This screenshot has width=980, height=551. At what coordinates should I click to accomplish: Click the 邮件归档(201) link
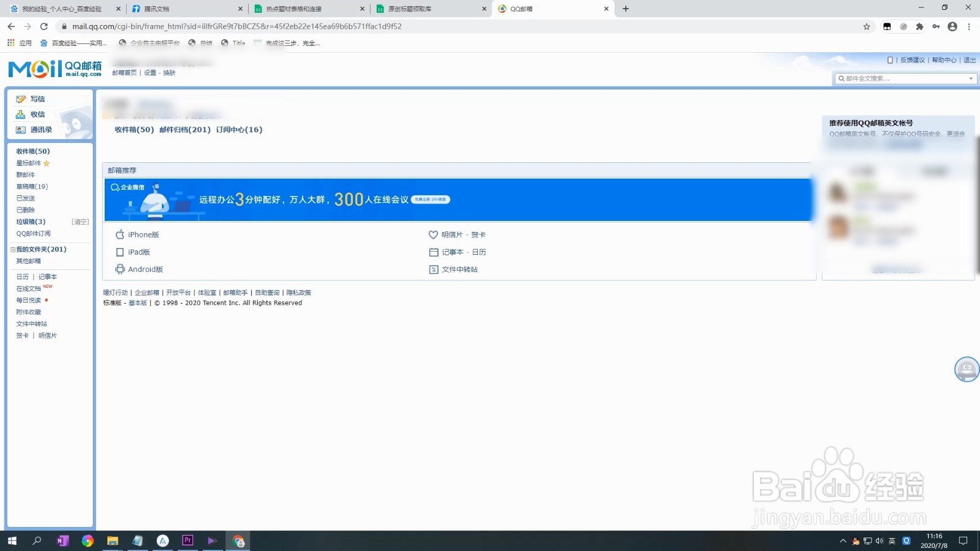(x=185, y=130)
